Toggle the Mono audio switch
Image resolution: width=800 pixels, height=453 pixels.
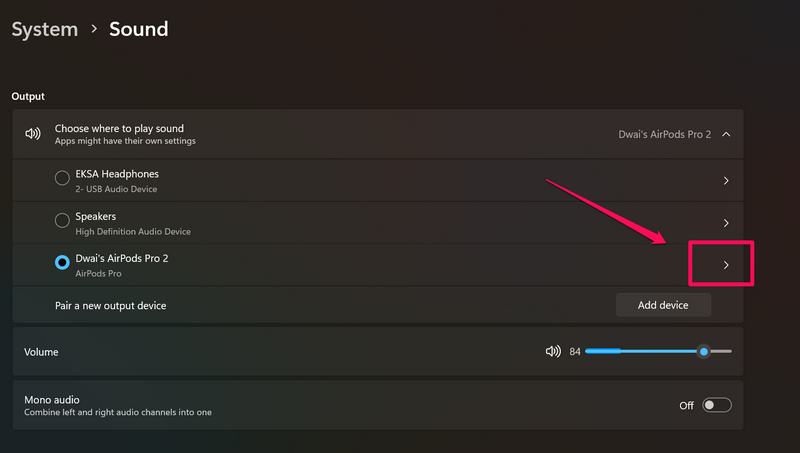(717, 405)
